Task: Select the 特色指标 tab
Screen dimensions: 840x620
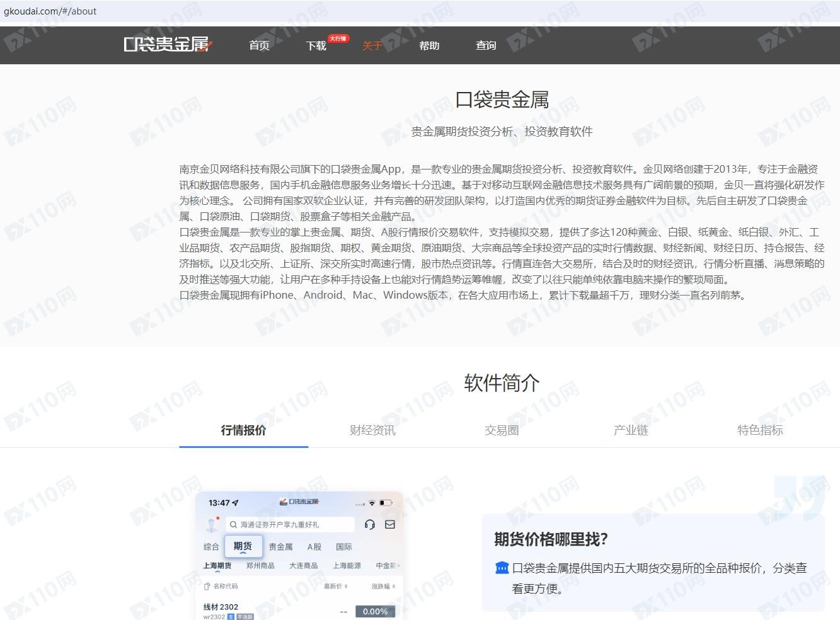Action: (760, 430)
